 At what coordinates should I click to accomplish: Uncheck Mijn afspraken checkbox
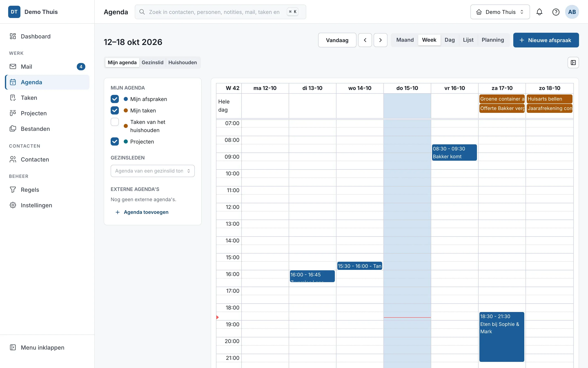(x=115, y=99)
